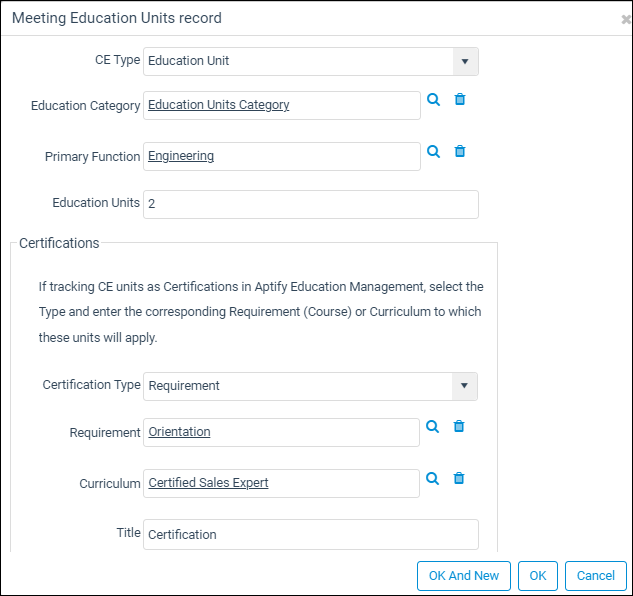Expand the CE Type dropdown arrow

click(465, 61)
